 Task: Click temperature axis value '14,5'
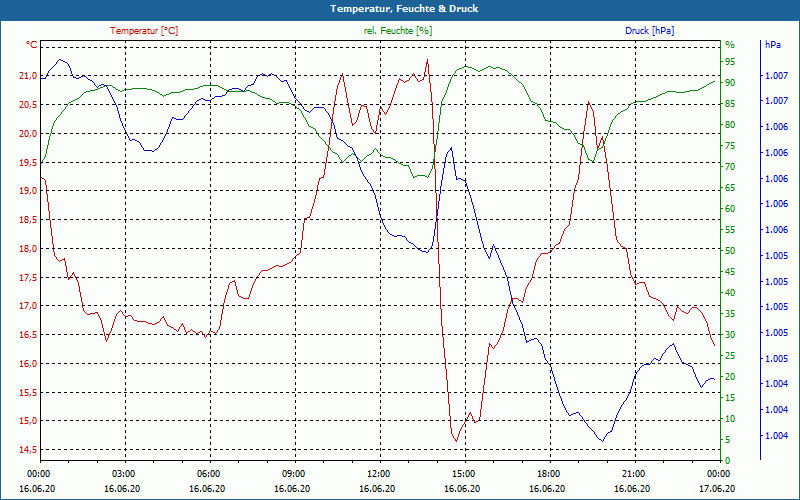[x=29, y=450]
